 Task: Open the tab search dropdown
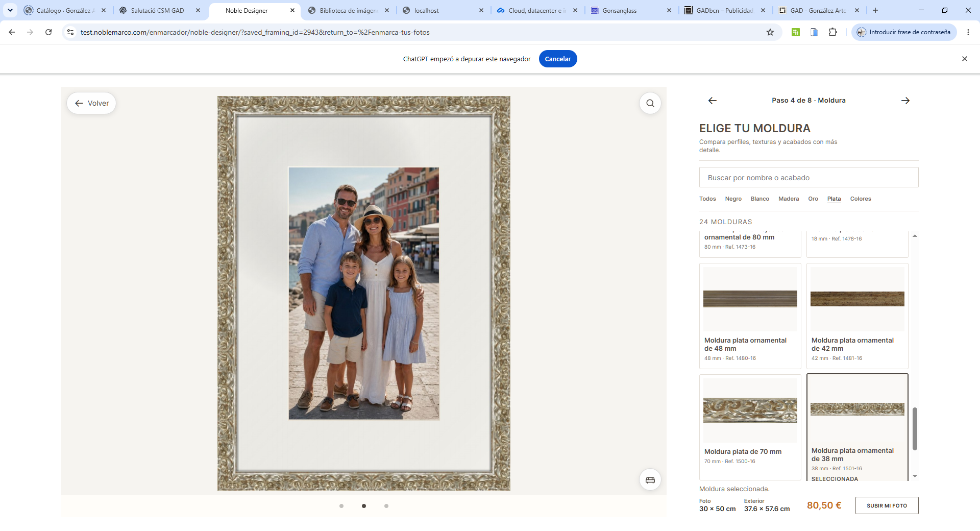click(10, 10)
